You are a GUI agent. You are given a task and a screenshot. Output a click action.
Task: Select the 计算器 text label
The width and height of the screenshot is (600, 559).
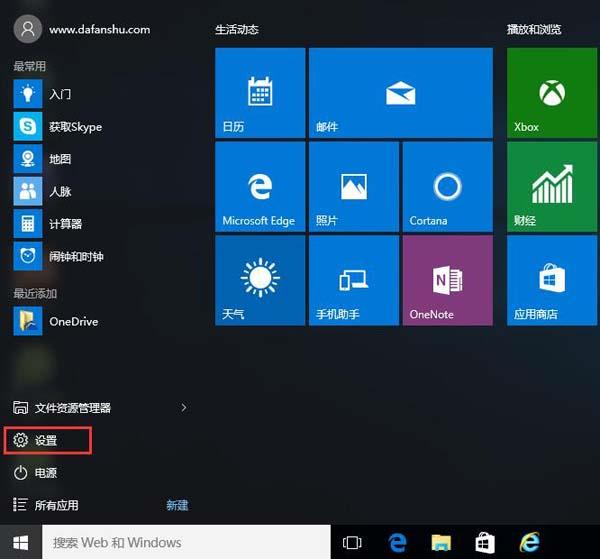pos(65,224)
